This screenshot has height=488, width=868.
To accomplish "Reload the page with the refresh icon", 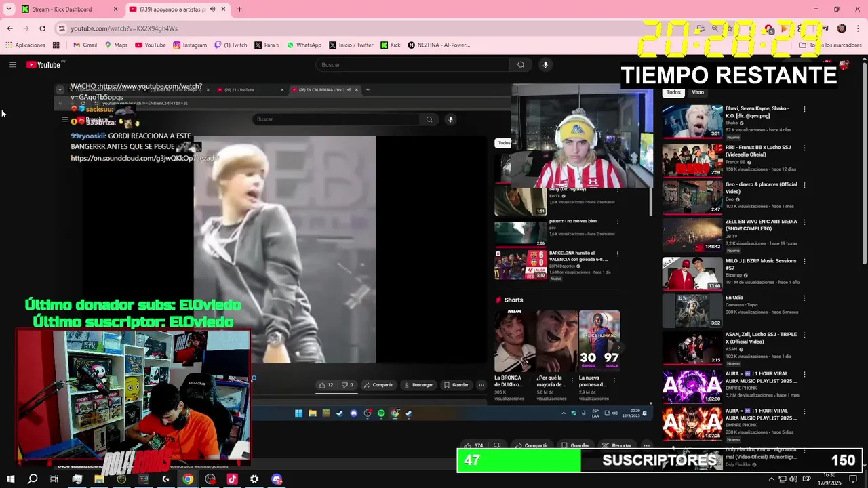I will tap(42, 28).
